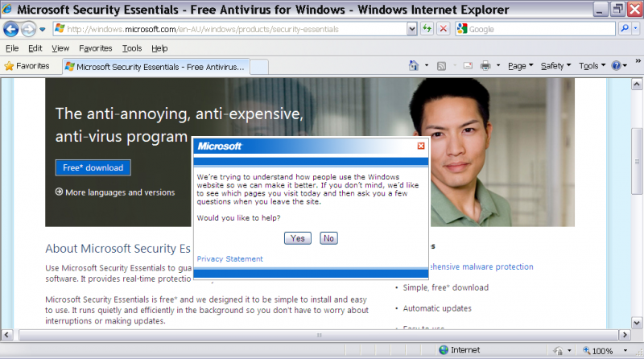This screenshot has width=644, height=359.
Task: Click the Refresh page icon
Action: [427, 29]
